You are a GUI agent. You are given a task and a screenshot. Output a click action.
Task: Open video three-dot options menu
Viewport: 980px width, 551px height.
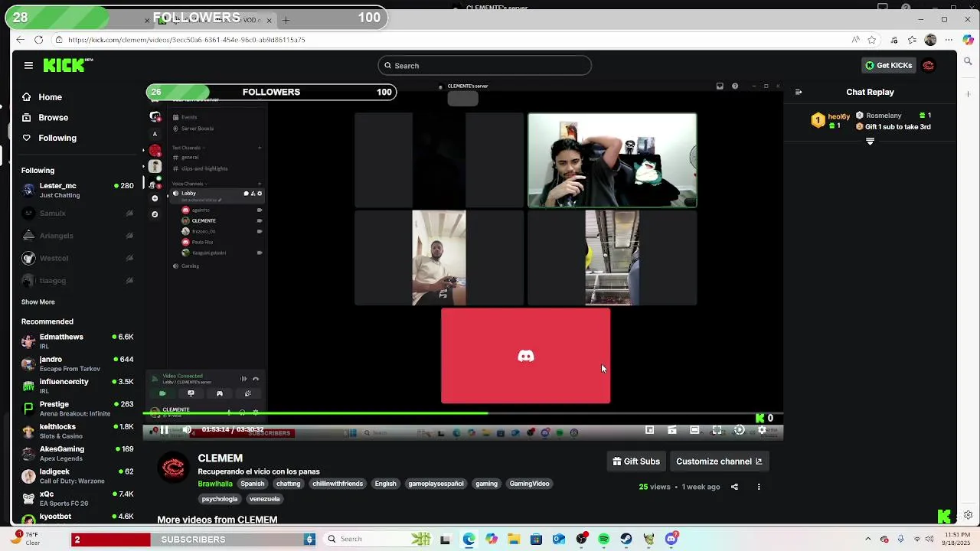click(x=759, y=487)
